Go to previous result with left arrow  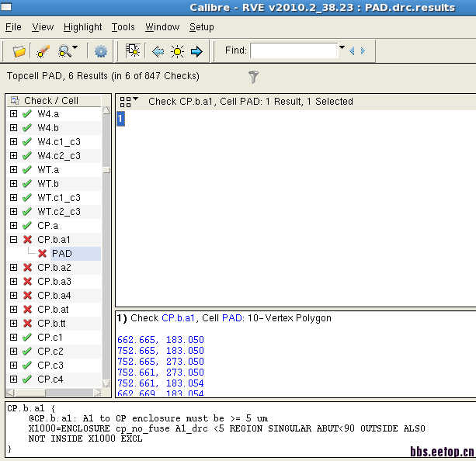[x=158, y=51]
